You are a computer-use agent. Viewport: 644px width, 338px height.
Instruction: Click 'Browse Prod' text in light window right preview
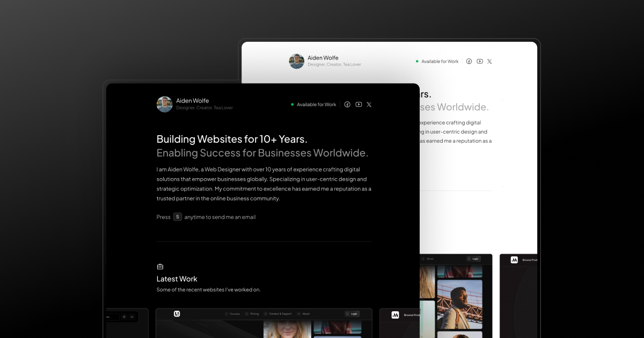530,260
